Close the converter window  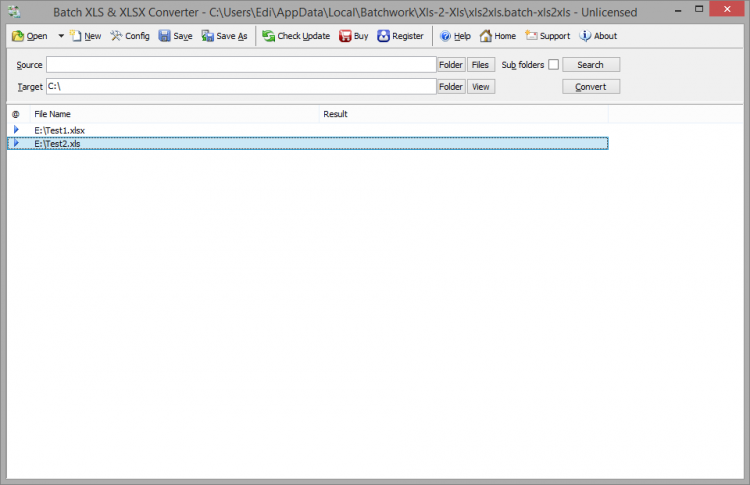[x=727, y=9]
